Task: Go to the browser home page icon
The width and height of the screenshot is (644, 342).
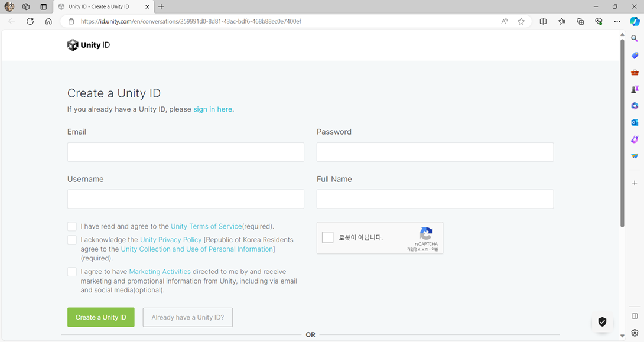Action: click(48, 21)
